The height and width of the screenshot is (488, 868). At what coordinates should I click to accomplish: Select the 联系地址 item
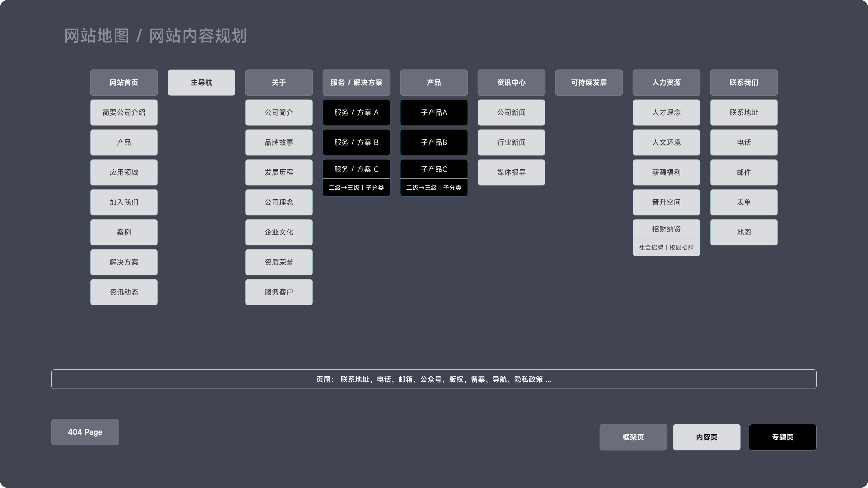click(744, 113)
